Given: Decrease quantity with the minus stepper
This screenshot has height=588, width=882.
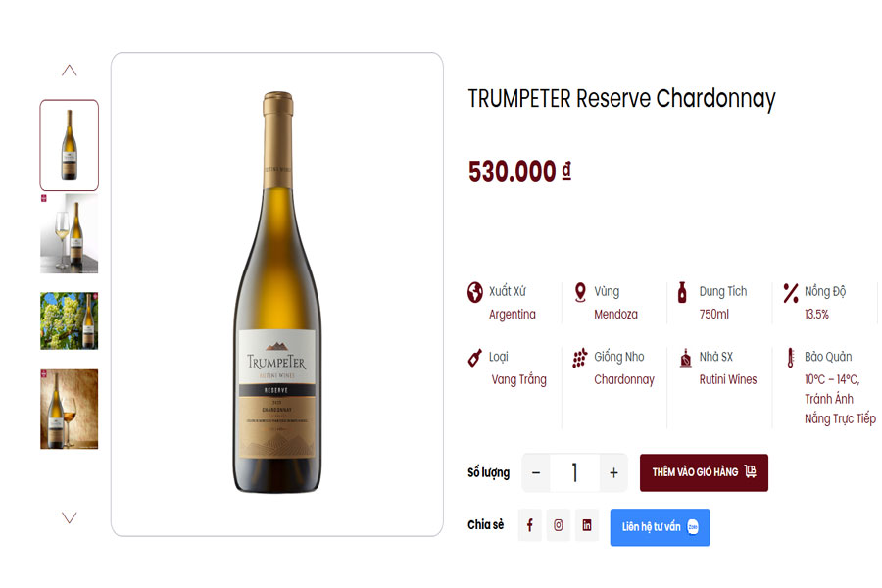Looking at the screenshot, I should [535, 472].
